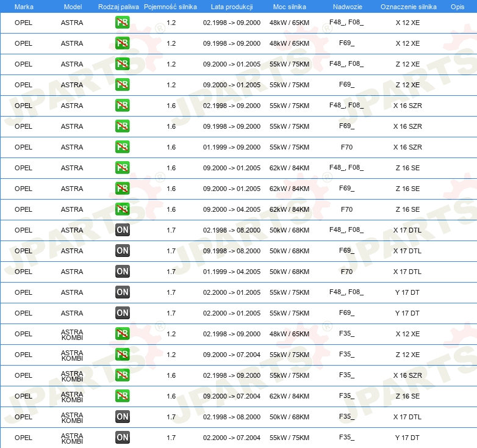Screen dimensions: 477x448
Task: Click petrol icon in ASTRA X 12 XE F48_ row
Action: coord(122,23)
